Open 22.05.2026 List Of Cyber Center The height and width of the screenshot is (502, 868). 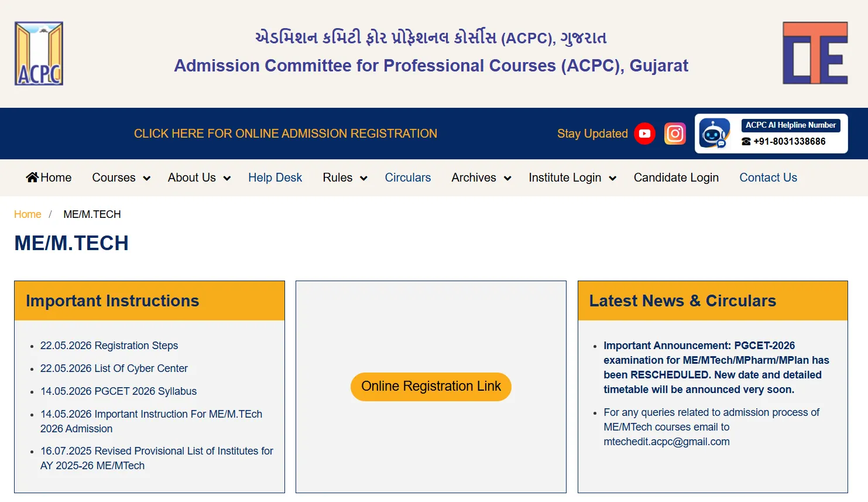[x=114, y=368]
